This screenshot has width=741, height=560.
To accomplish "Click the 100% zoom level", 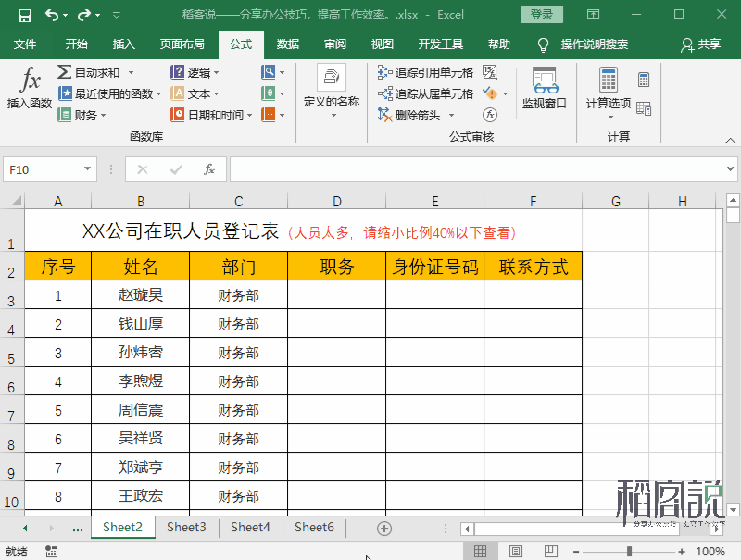I will click(710, 551).
